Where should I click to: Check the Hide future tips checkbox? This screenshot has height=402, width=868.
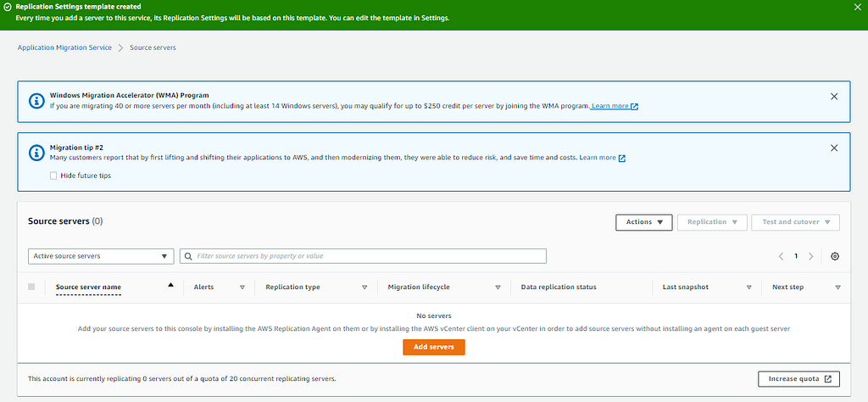53,176
